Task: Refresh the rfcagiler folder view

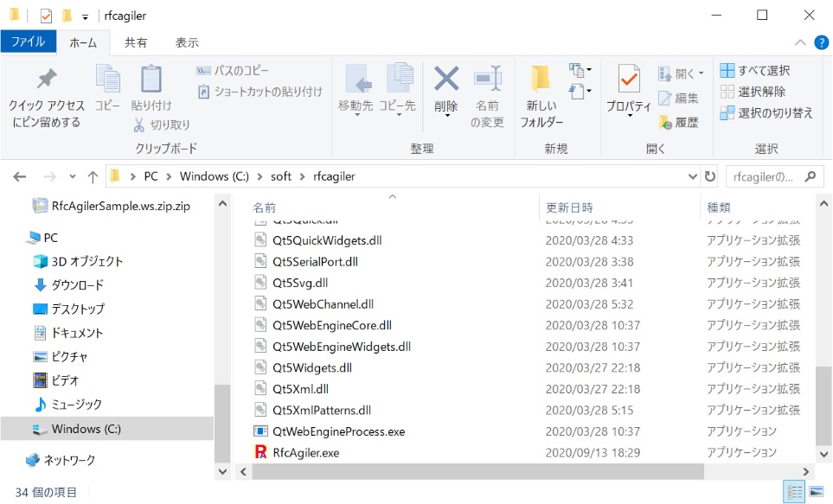Action: (x=710, y=176)
